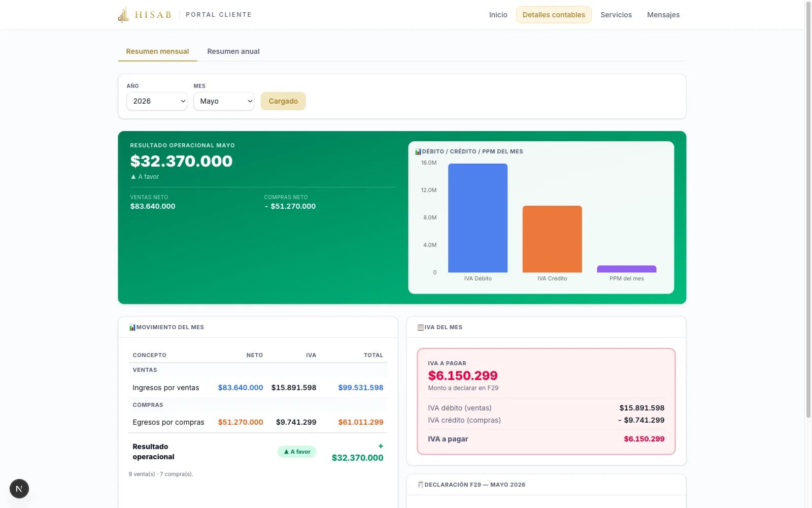
Task: Switch to the Resumen anual tab
Action: coord(233,51)
